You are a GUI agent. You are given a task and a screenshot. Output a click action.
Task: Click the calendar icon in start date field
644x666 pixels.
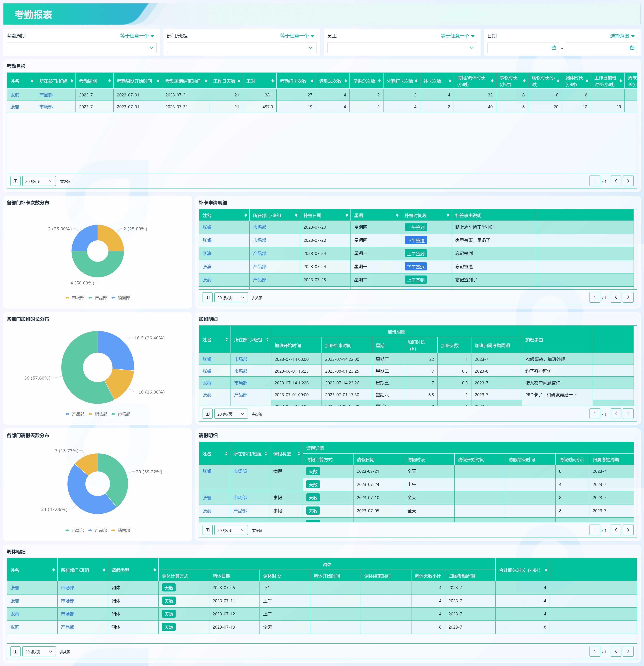point(554,48)
